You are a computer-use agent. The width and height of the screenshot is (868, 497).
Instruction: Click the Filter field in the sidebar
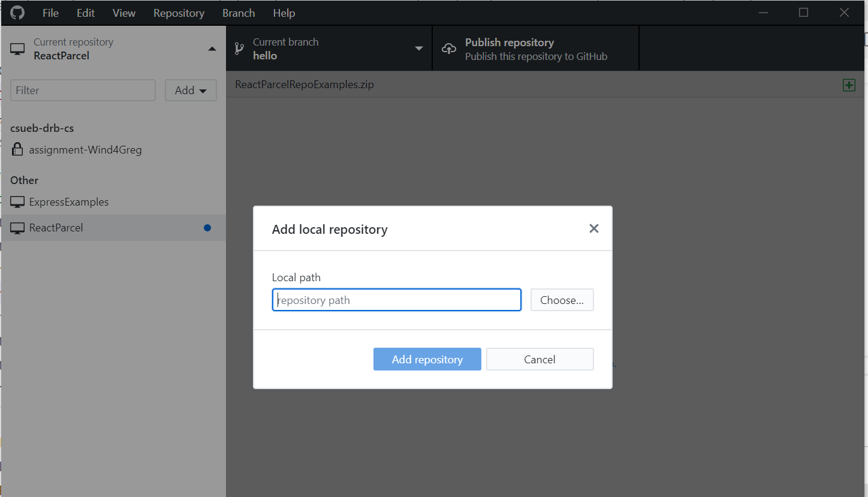(82, 90)
